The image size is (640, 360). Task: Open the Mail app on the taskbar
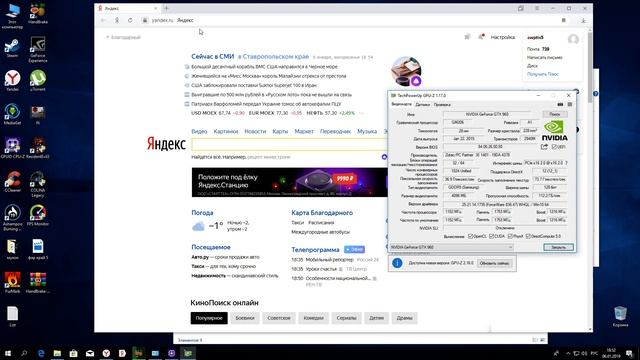click(90, 353)
